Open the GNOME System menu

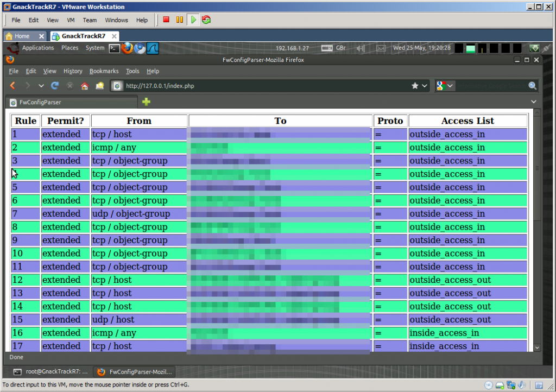(x=95, y=48)
